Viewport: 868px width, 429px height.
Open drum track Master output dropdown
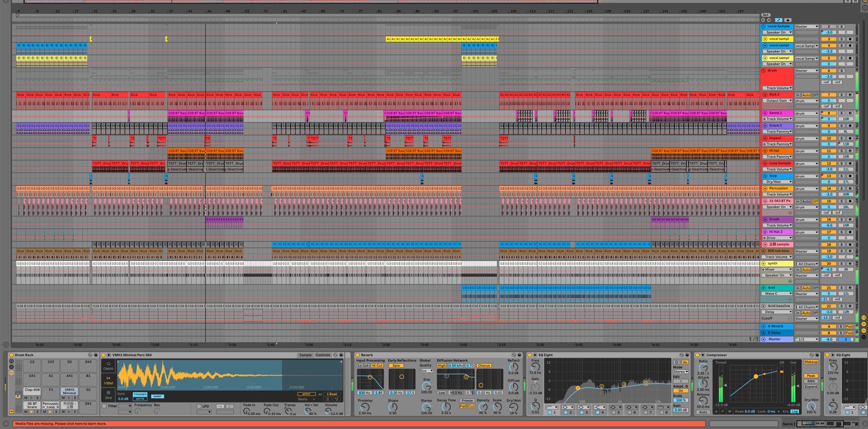[806, 71]
